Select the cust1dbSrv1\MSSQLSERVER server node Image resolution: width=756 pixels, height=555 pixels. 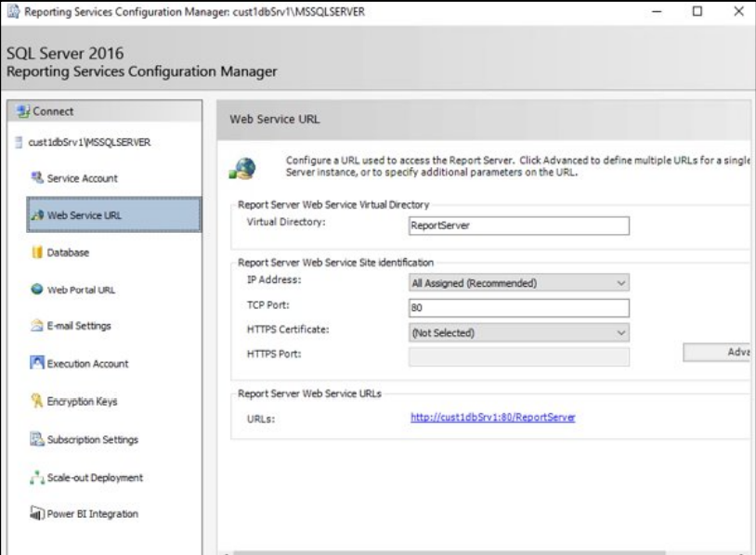89,142
